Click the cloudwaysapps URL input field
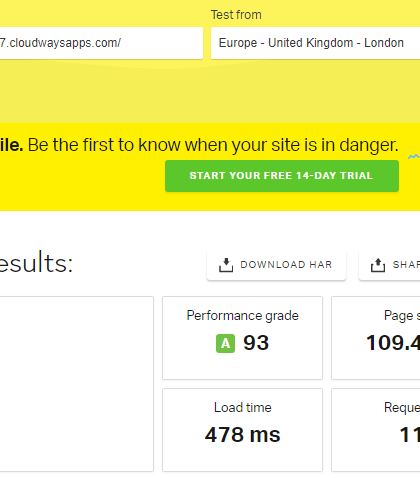 [101, 43]
